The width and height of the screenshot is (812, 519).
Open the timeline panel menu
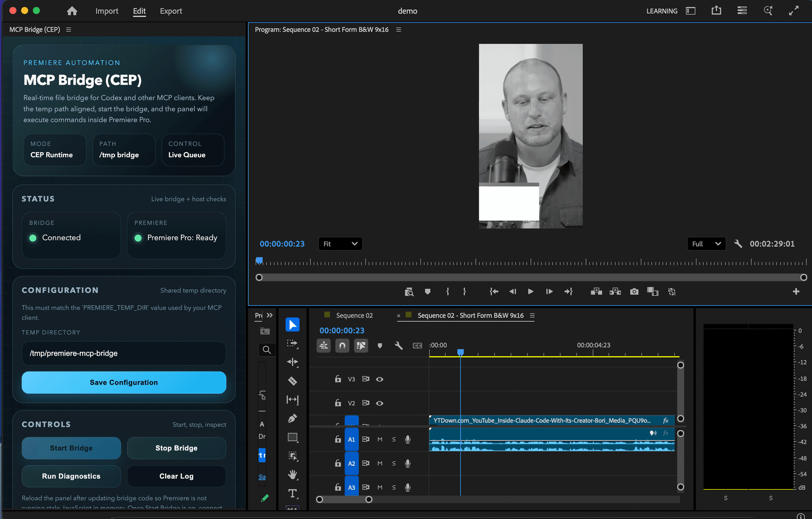coord(532,315)
